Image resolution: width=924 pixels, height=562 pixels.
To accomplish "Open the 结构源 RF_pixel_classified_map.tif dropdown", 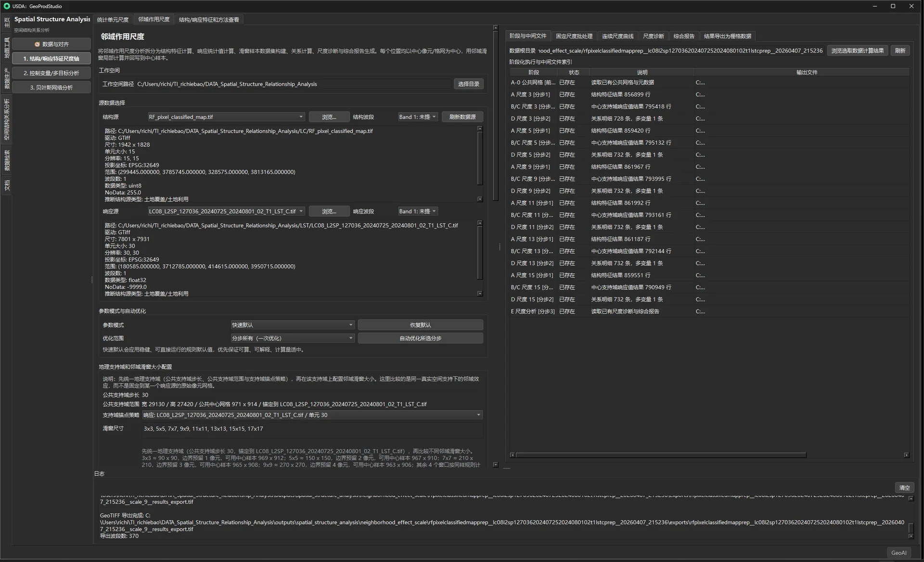I will click(226, 117).
